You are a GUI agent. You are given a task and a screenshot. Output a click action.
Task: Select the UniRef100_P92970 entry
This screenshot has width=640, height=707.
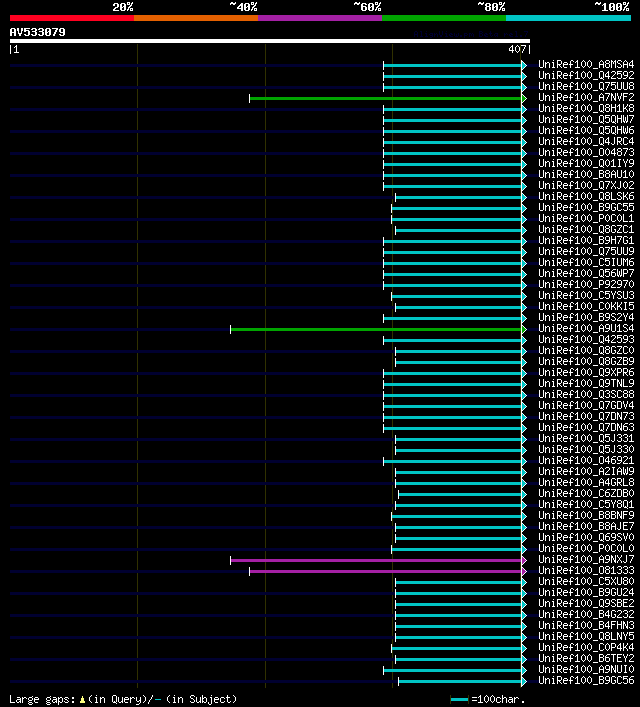click(x=586, y=285)
